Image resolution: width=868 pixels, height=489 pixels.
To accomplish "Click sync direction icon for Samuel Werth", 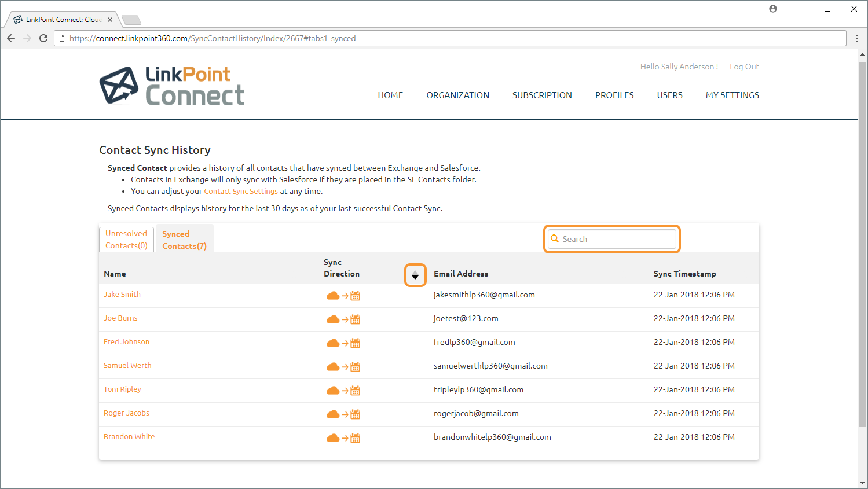I will [343, 367].
